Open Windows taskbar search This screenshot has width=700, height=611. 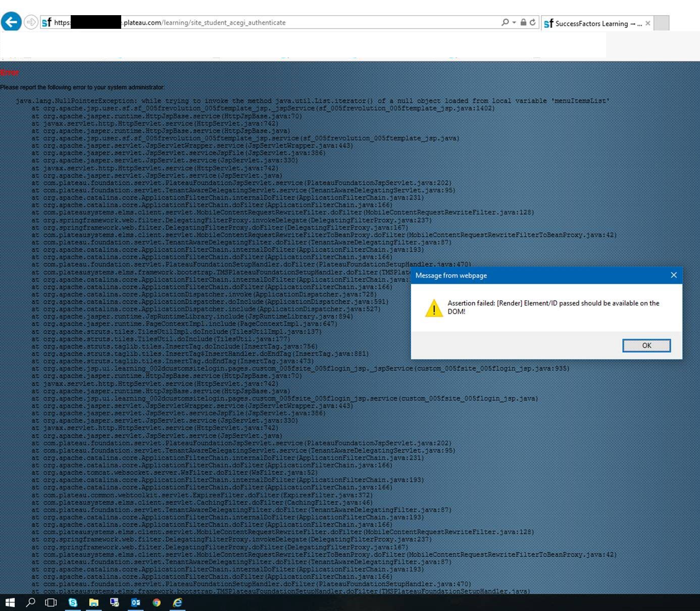tap(30, 602)
